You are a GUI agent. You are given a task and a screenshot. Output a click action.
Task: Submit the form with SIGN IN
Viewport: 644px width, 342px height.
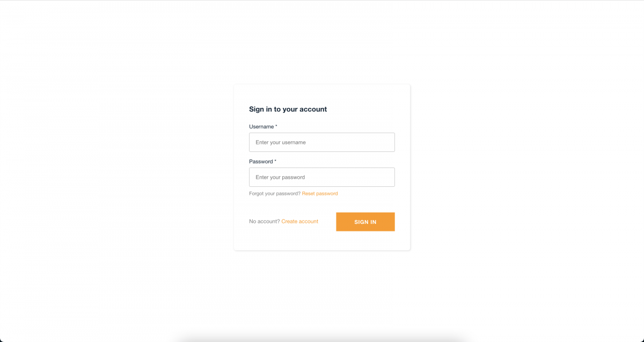coord(365,222)
